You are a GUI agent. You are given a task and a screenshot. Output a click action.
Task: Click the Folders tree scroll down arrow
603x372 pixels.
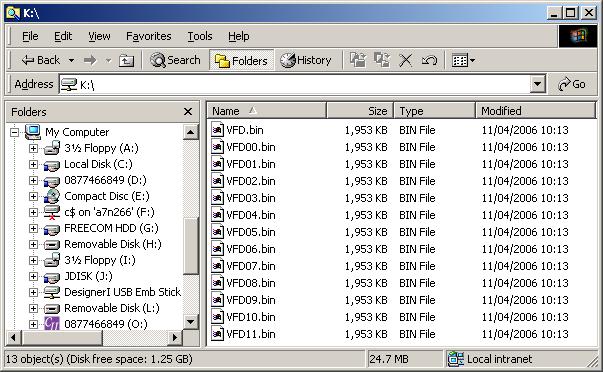(x=190, y=322)
